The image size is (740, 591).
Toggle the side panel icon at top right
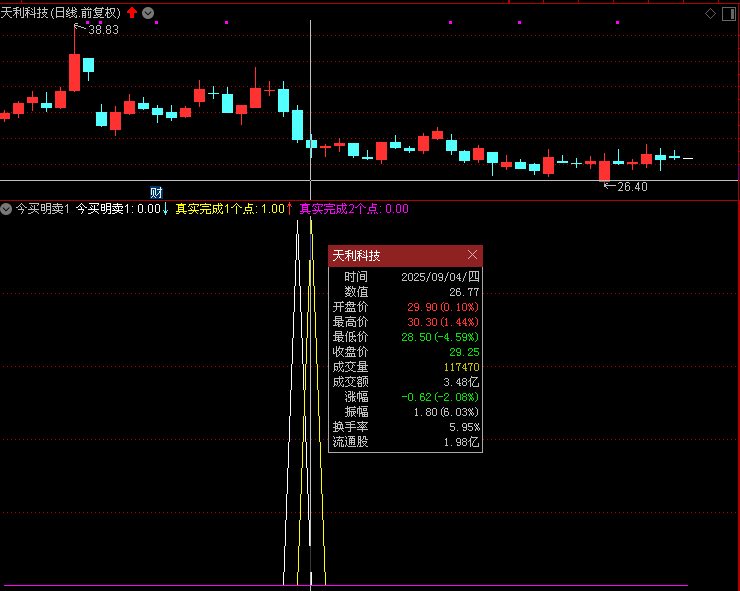(x=729, y=14)
